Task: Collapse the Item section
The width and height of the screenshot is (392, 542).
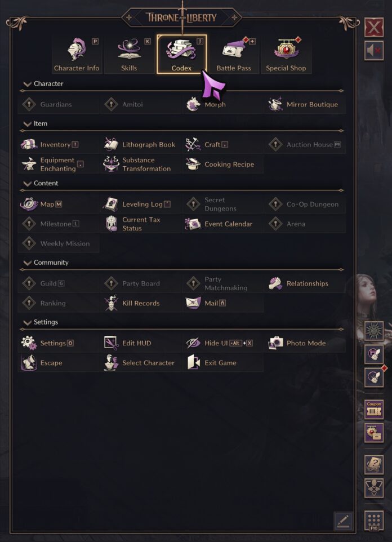Action: coord(26,123)
